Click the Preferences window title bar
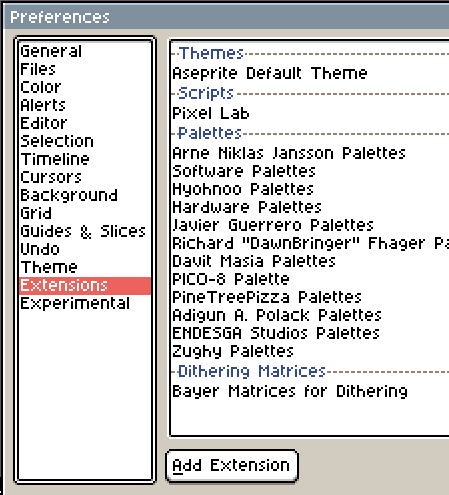 226,17
